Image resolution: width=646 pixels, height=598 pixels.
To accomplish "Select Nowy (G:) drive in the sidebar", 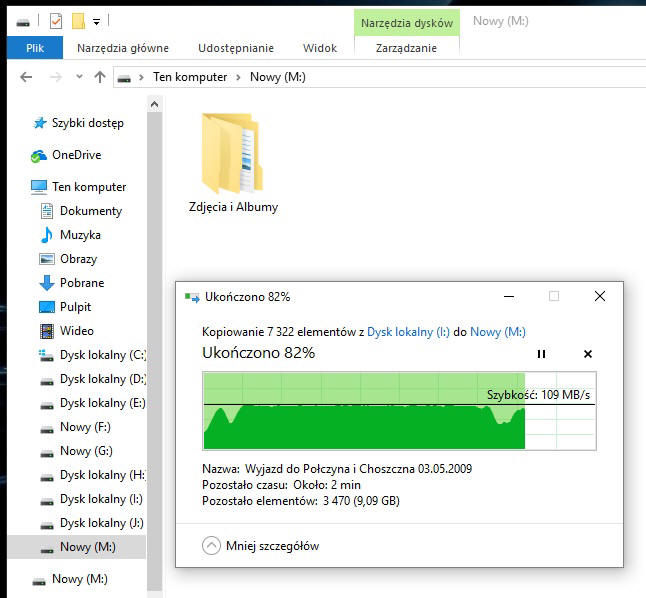I will click(x=86, y=450).
